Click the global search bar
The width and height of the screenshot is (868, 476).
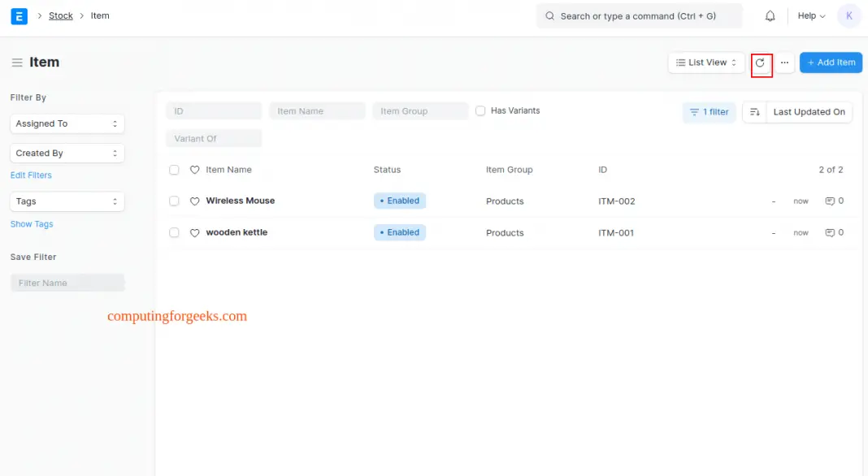[x=639, y=15]
